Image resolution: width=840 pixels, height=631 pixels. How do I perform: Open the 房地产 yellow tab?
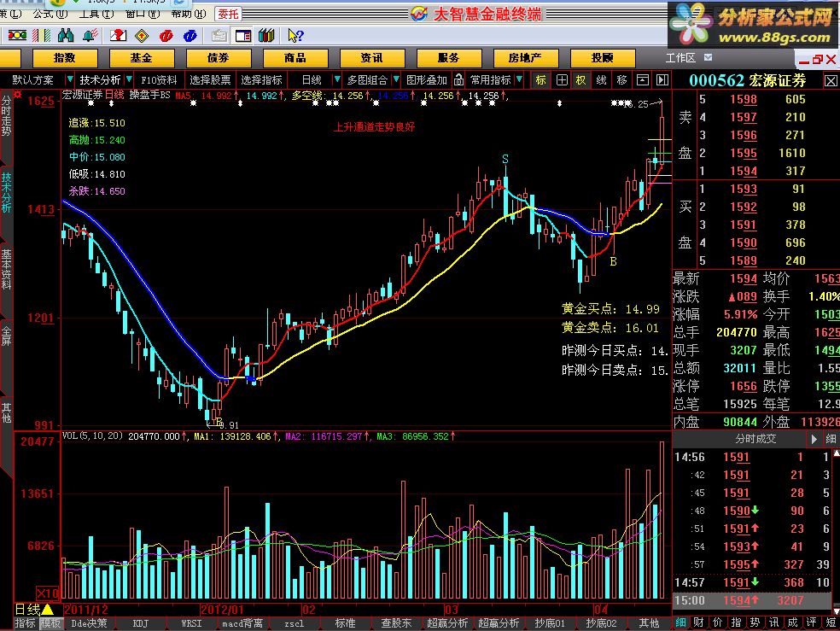526,58
